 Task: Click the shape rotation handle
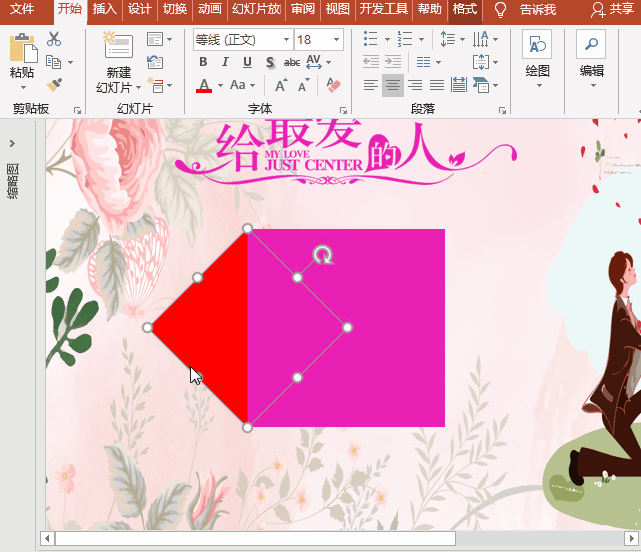(x=323, y=255)
